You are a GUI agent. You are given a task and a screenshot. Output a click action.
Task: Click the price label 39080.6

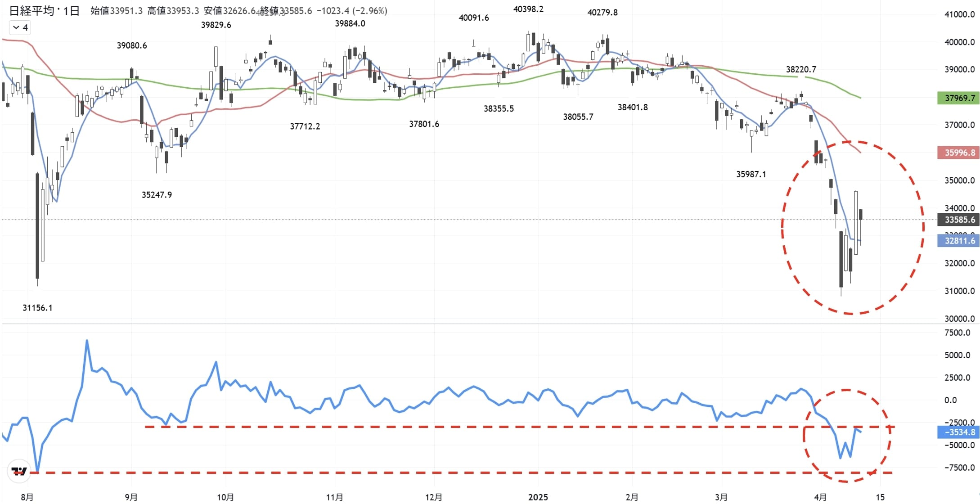(132, 45)
